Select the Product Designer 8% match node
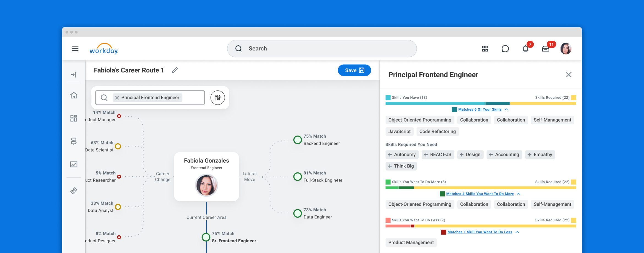This screenshot has width=644, height=253. [x=119, y=237]
